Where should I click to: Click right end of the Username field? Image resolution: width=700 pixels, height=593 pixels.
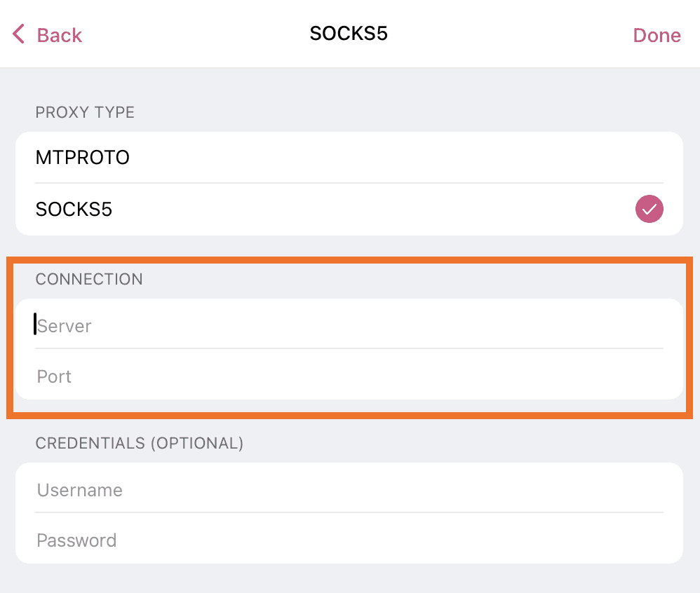click(631, 490)
